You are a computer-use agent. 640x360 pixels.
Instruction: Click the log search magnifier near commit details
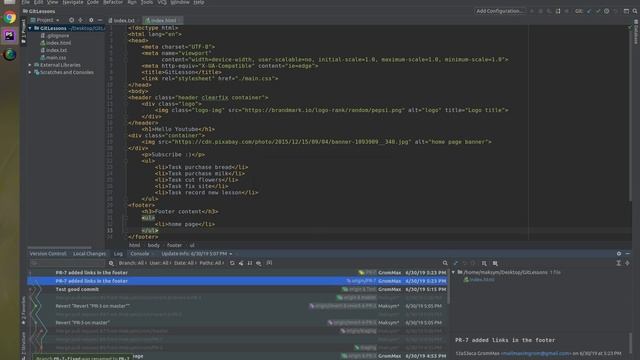[x=445, y=263]
